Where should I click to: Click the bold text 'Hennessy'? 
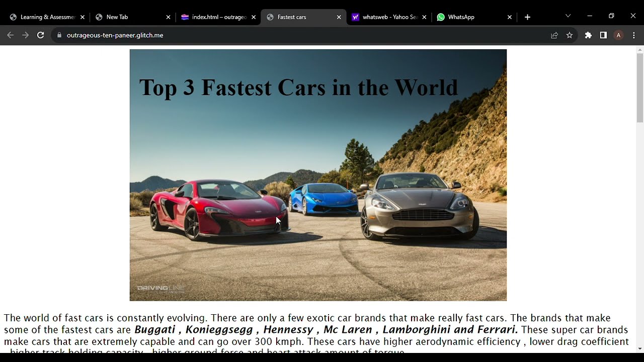pyautogui.click(x=288, y=330)
